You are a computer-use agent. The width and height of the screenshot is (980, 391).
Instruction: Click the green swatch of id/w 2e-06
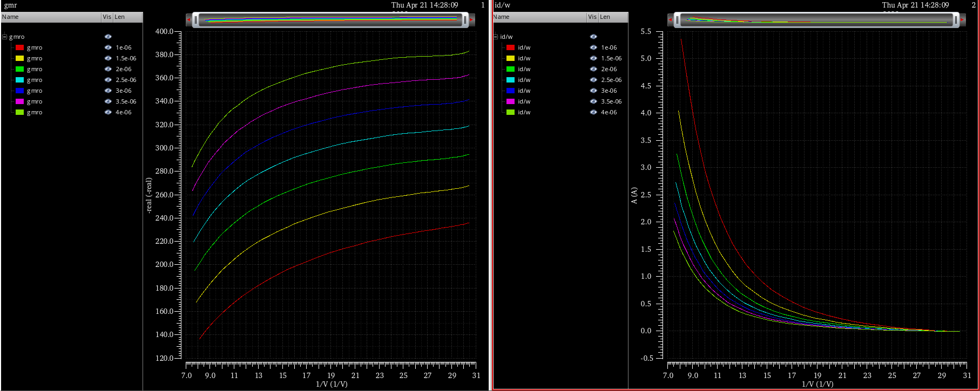[x=510, y=69]
